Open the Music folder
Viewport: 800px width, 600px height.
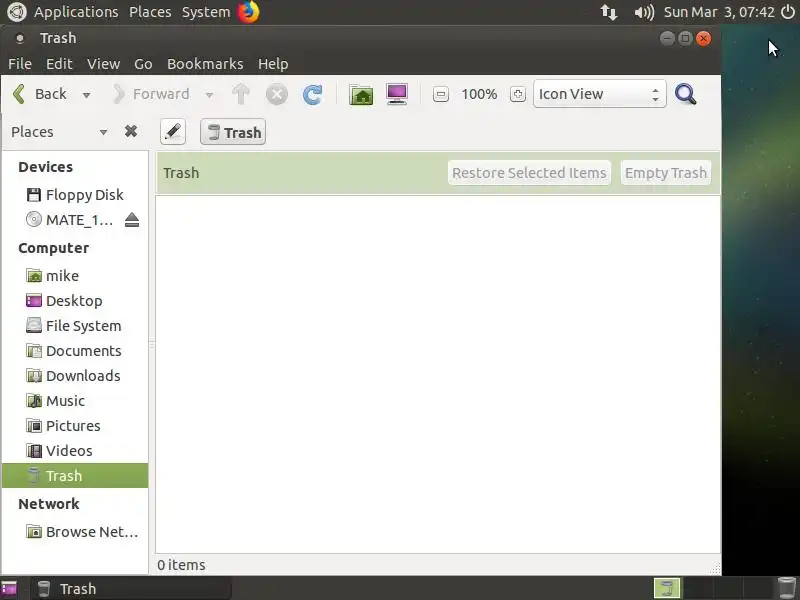click(75, 401)
